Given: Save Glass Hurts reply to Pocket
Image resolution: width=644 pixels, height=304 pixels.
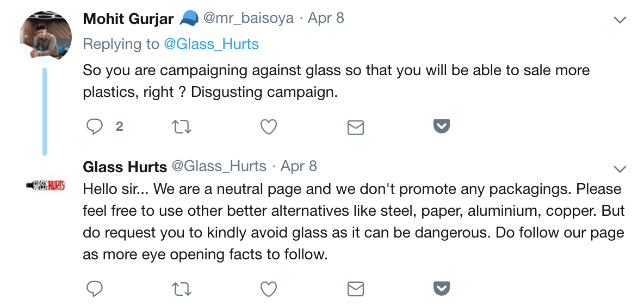Looking at the screenshot, I should pos(441,288).
